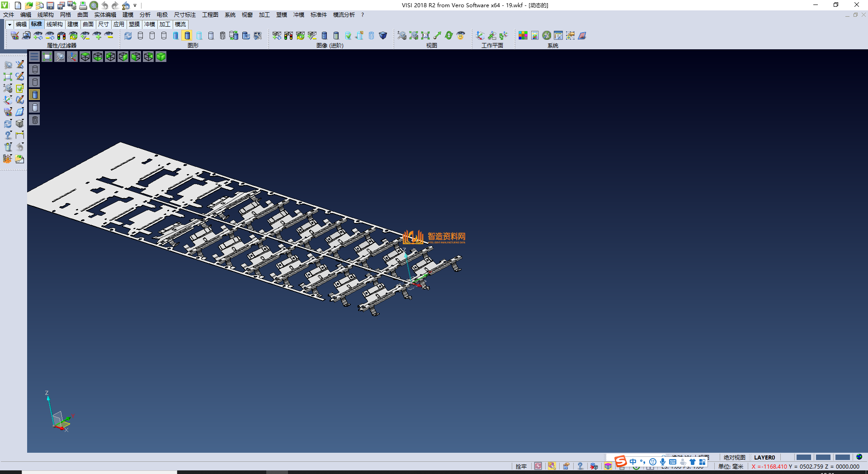The image size is (868, 474).
Task: Click the 绝对视图 status bar button
Action: point(734,457)
